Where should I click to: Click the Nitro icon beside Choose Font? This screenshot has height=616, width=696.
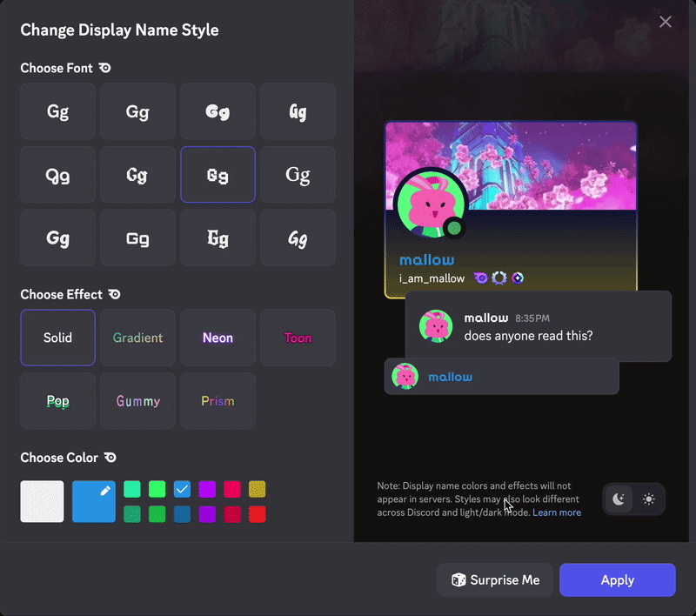[104, 68]
